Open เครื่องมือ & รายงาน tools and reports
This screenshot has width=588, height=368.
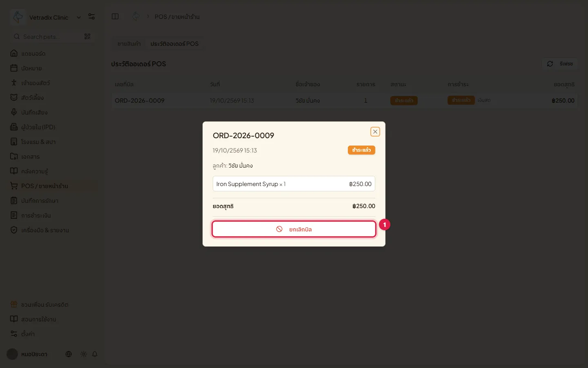tap(53, 230)
